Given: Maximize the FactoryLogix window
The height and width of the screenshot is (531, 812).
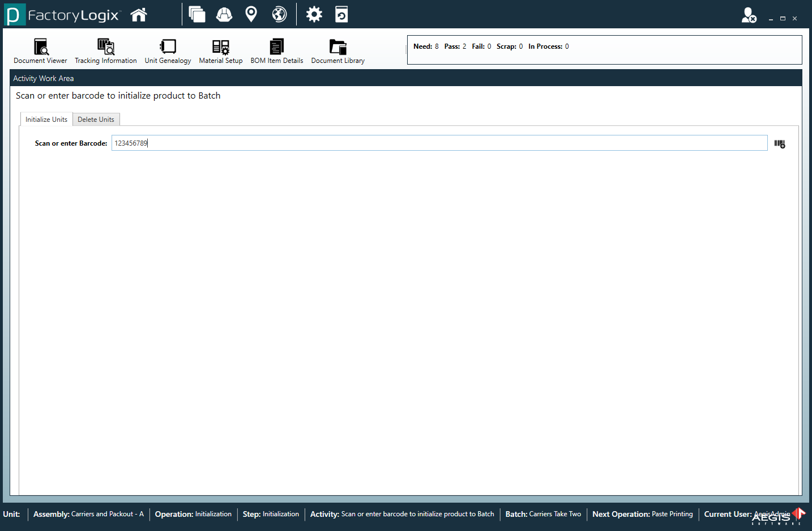Looking at the screenshot, I should pos(783,19).
